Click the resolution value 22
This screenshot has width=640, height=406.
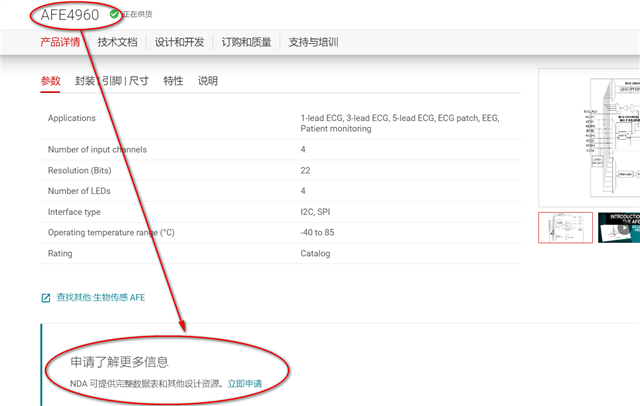click(305, 170)
